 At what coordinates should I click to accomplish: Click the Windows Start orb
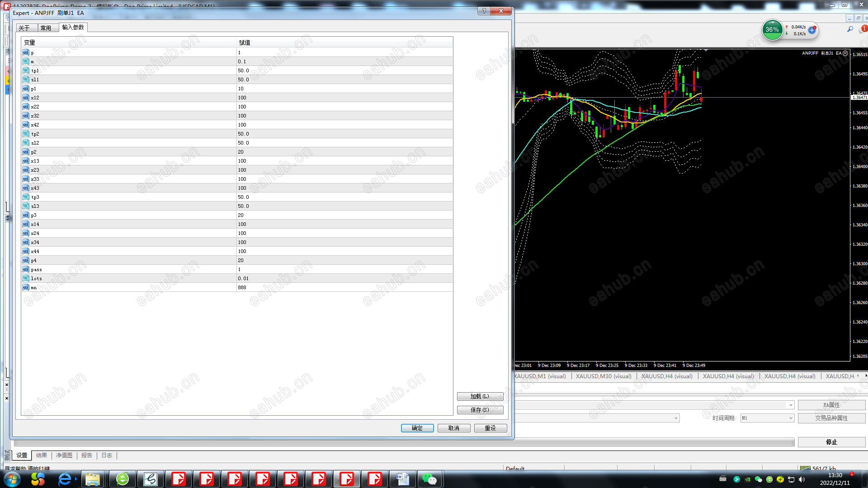12,479
